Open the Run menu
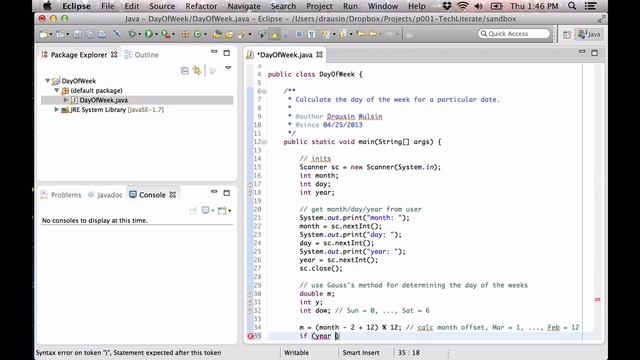The image size is (640, 360). (350, 6)
